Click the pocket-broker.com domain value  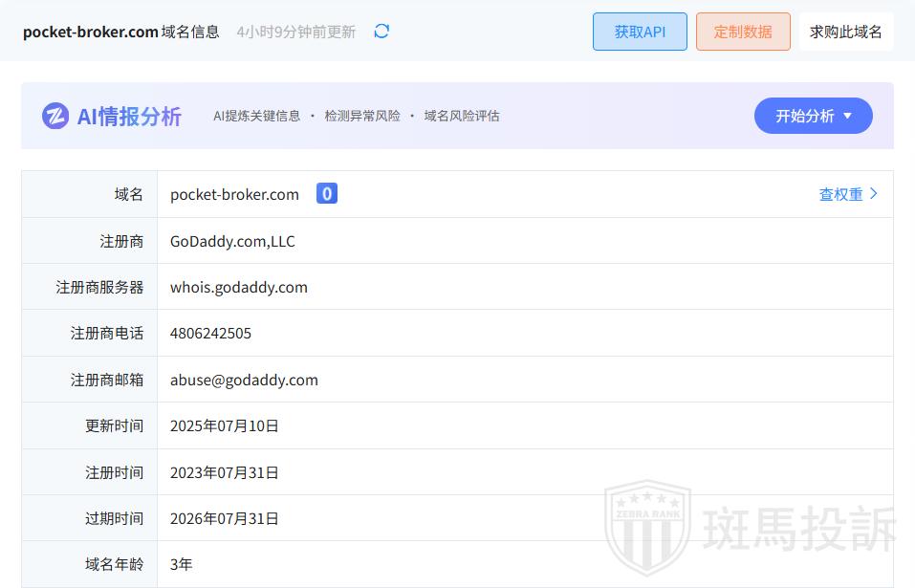pyautogui.click(x=234, y=194)
